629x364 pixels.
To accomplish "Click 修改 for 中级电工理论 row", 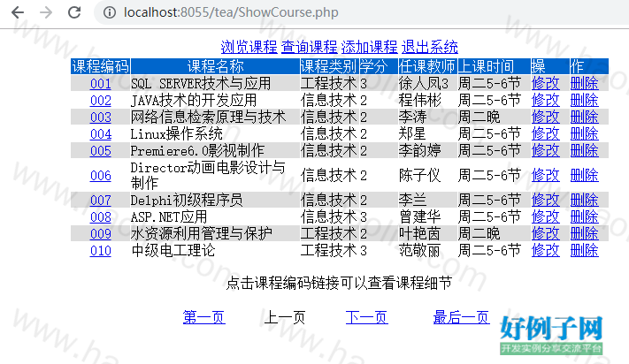I will pyautogui.click(x=545, y=251).
